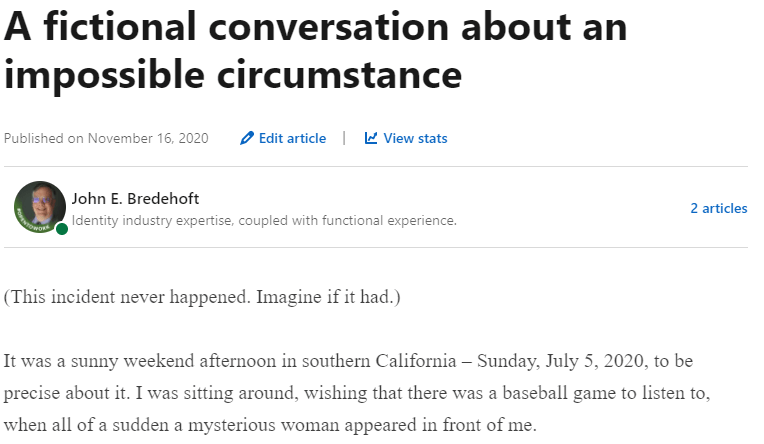Click the headline's first line 'A fictional conversation about an'
This screenshot has height=444, width=764.
(x=315, y=27)
